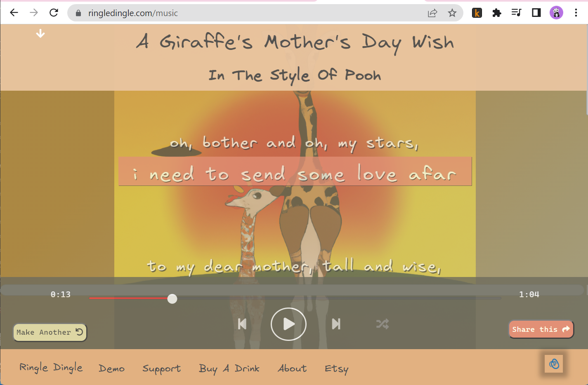
Task: Open the Etsy link
Action: 336,369
